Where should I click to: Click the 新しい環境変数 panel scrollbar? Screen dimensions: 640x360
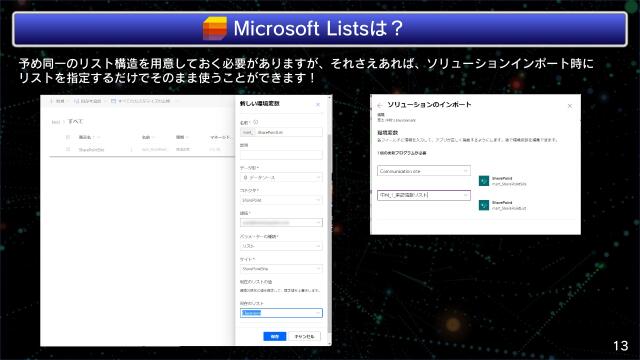pyautogui.click(x=329, y=233)
